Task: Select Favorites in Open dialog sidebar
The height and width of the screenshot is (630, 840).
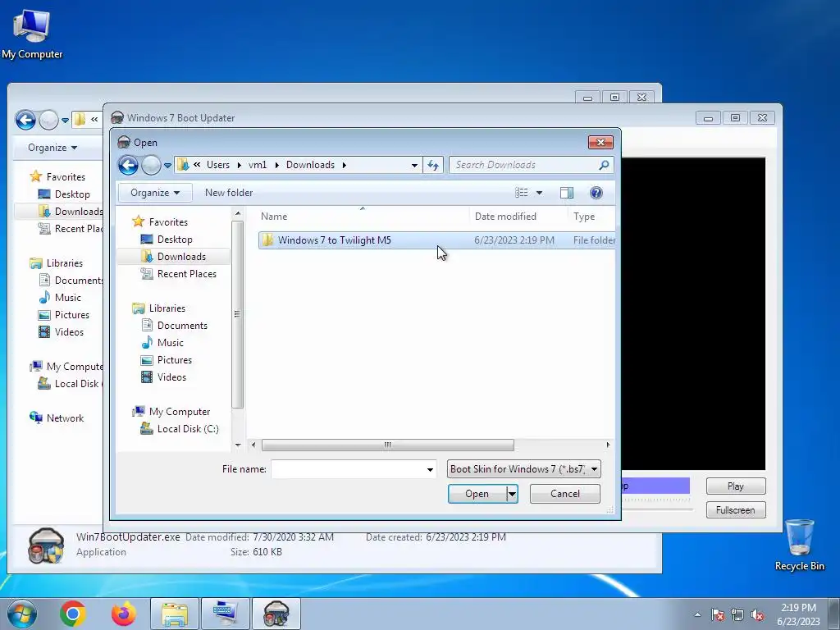Action: [168, 221]
